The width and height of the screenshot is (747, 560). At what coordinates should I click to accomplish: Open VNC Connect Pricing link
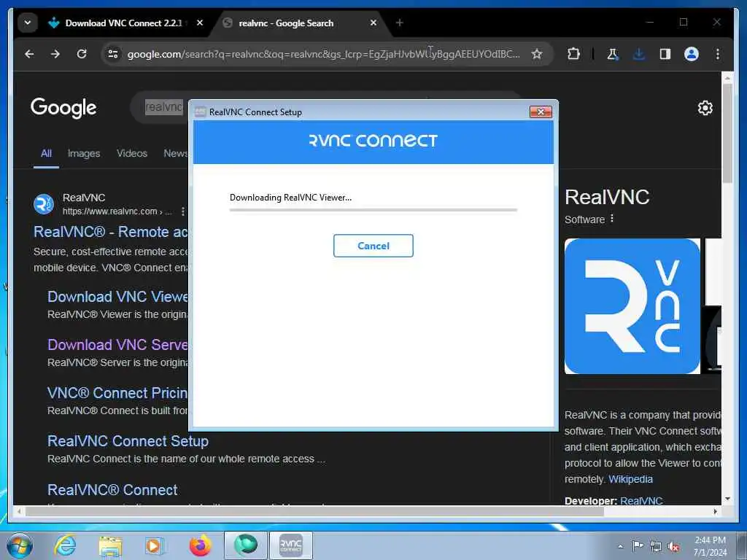click(x=117, y=393)
